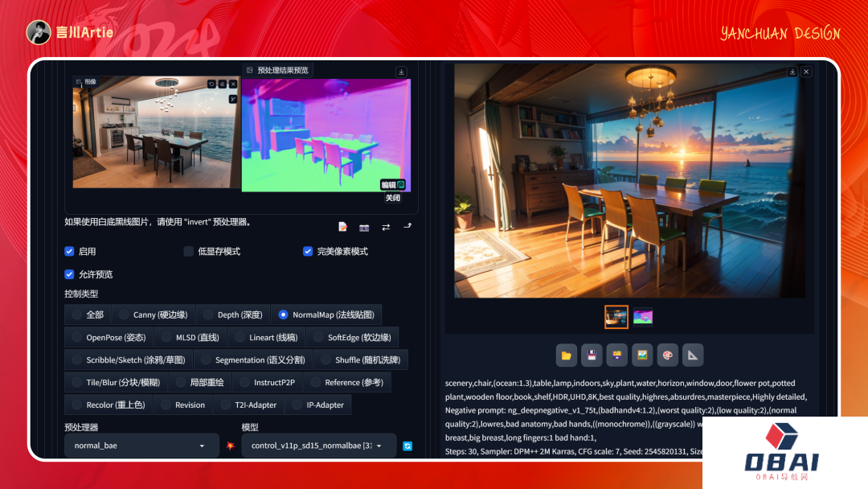Select the Shuffle (随机洗牌) control type

coord(360,360)
